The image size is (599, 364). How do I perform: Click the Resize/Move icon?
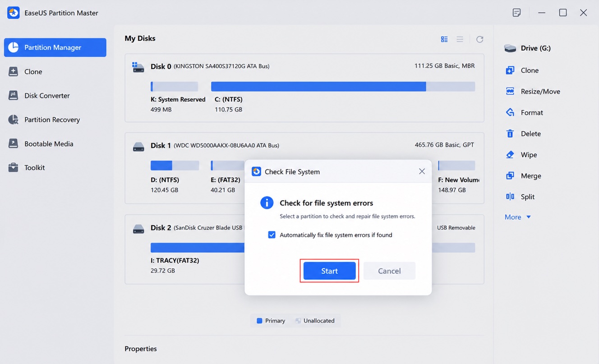click(510, 92)
